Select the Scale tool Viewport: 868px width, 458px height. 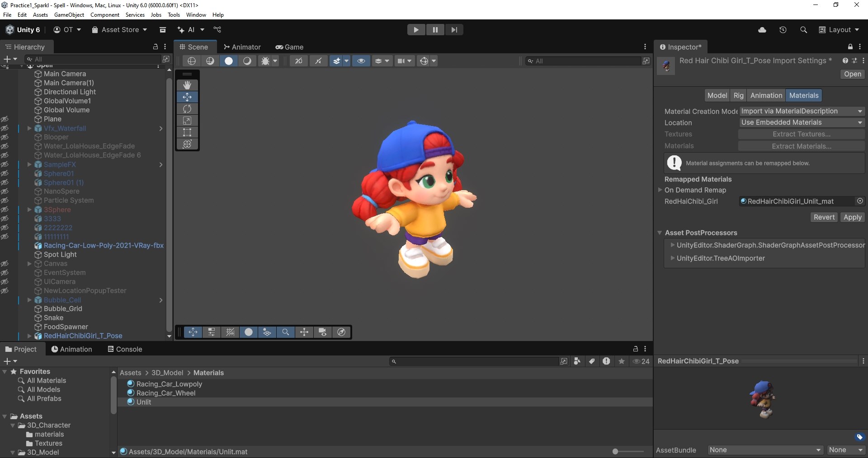(187, 121)
